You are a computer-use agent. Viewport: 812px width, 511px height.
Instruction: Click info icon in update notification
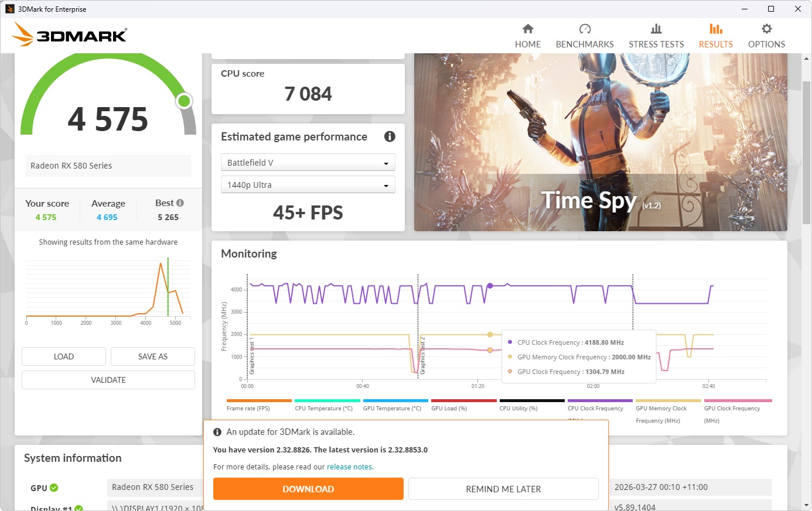pyautogui.click(x=217, y=432)
